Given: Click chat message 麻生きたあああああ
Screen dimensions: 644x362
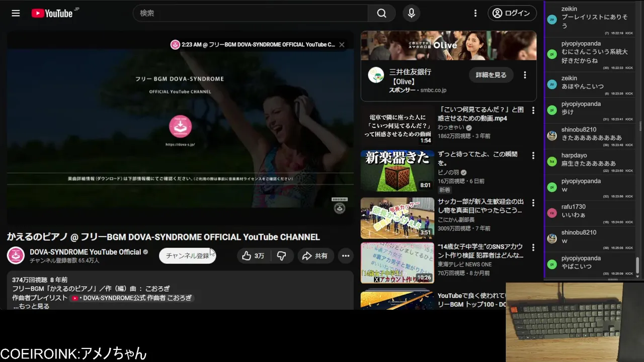Looking at the screenshot, I should (x=589, y=163).
